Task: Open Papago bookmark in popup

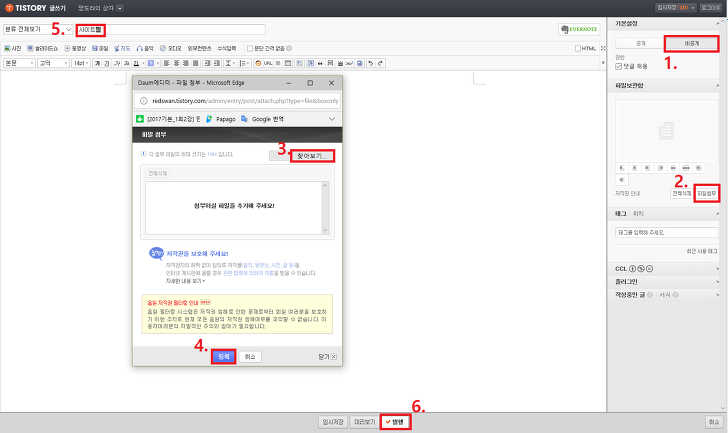Action: pos(221,119)
